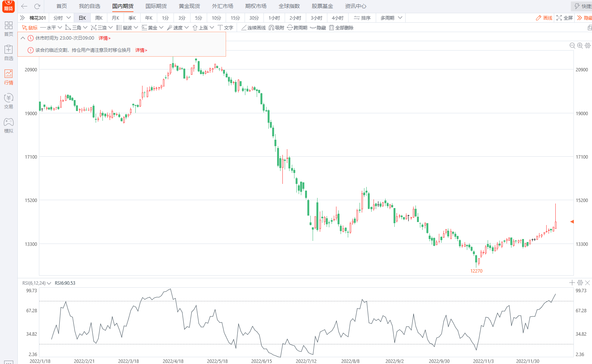
Task: Click the 全屏 fullscreen button
Action: click(x=564, y=18)
